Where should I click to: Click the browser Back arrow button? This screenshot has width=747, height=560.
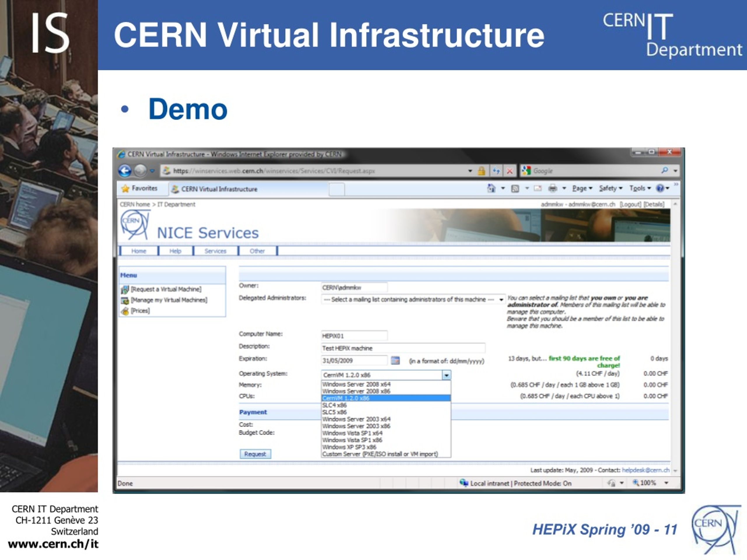125,171
